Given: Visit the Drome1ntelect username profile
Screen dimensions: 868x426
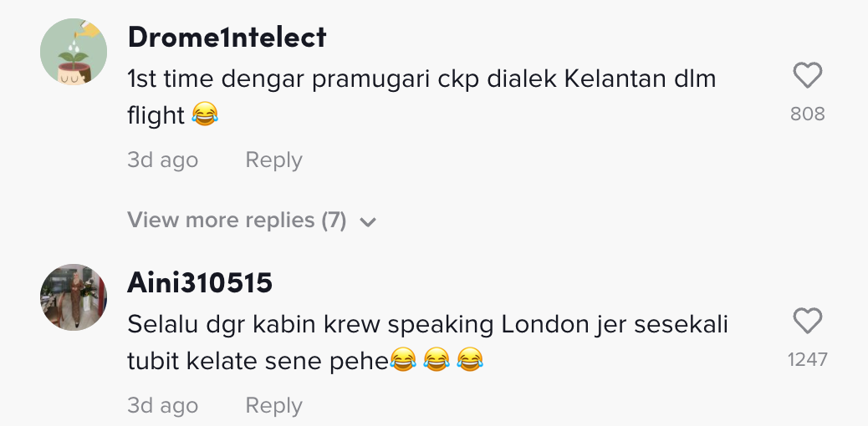Looking at the screenshot, I should coord(227,38).
